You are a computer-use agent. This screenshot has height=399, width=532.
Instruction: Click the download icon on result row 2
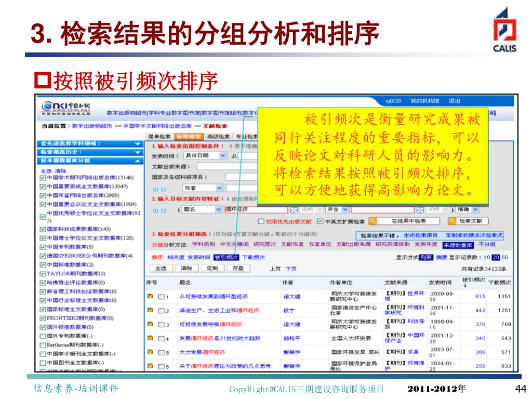point(150,310)
